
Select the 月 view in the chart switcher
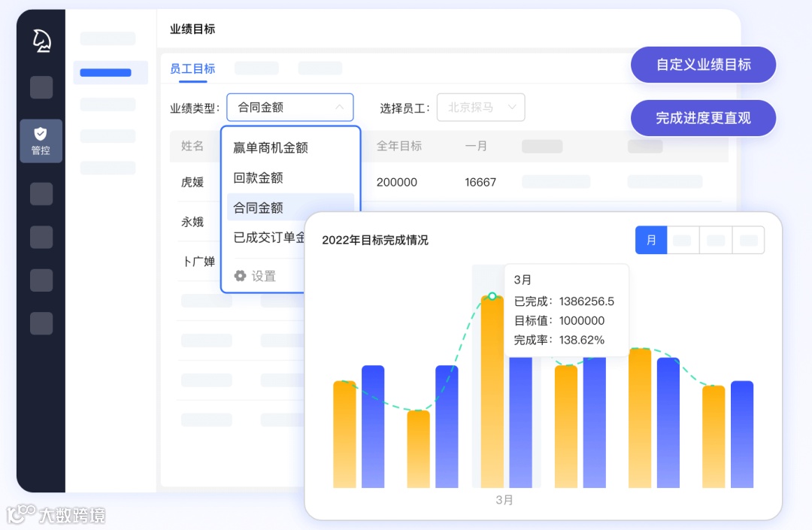click(x=651, y=240)
